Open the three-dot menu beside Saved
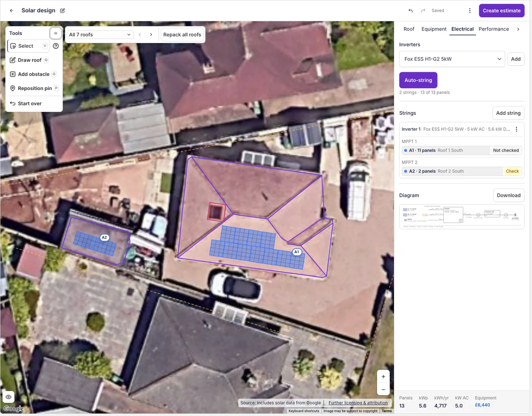The width and height of the screenshot is (532, 416). point(470,11)
